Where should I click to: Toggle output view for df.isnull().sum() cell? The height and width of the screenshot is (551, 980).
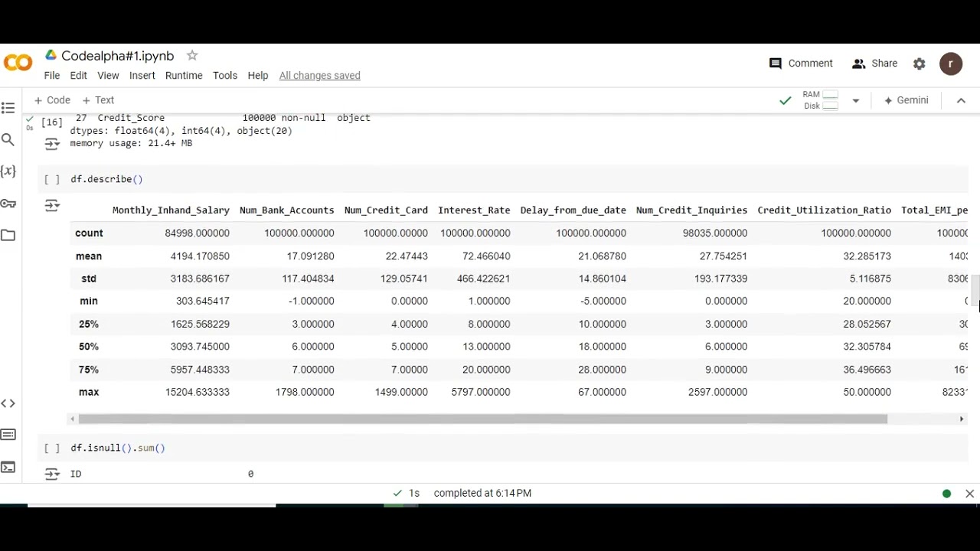(52, 474)
